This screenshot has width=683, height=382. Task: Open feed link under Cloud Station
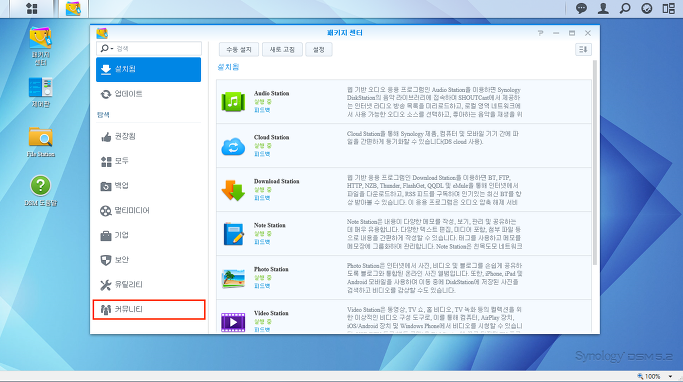pos(262,154)
